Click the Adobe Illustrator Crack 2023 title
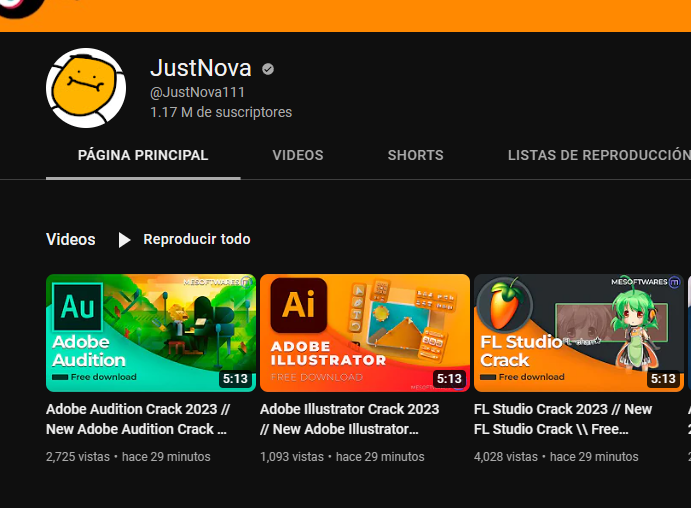 tap(349, 419)
